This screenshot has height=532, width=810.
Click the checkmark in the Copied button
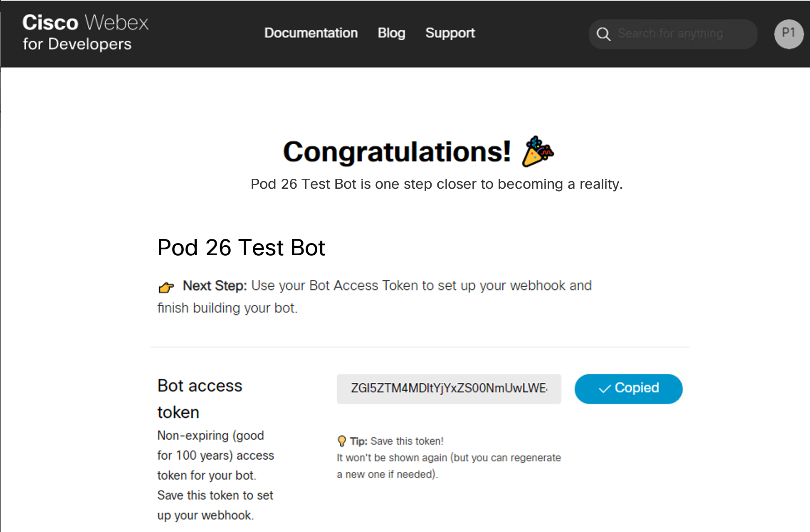click(604, 389)
